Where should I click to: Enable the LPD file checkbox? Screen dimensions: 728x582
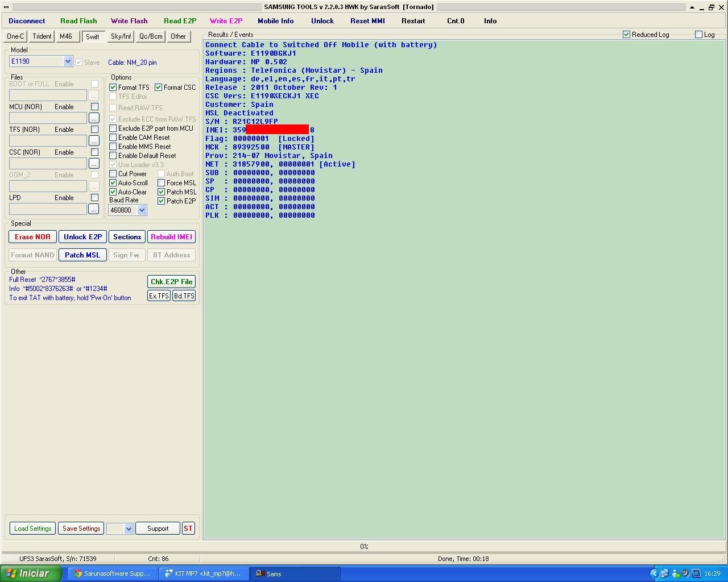click(x=94, y=198)
